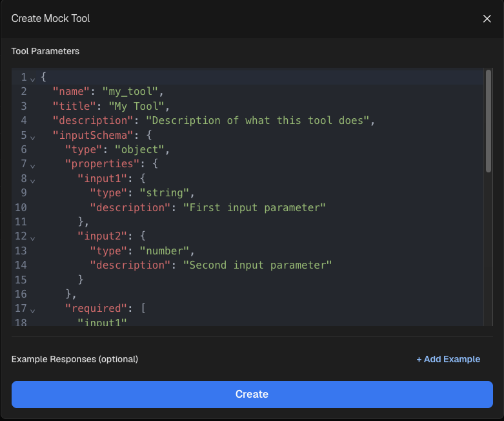Click the "object" type value on line 6

tap(146, 150)
